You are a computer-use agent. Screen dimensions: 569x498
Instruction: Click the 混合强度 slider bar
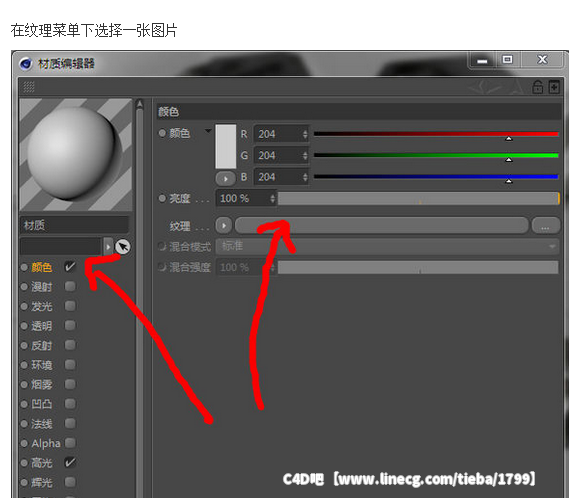[x=418, y=268]
